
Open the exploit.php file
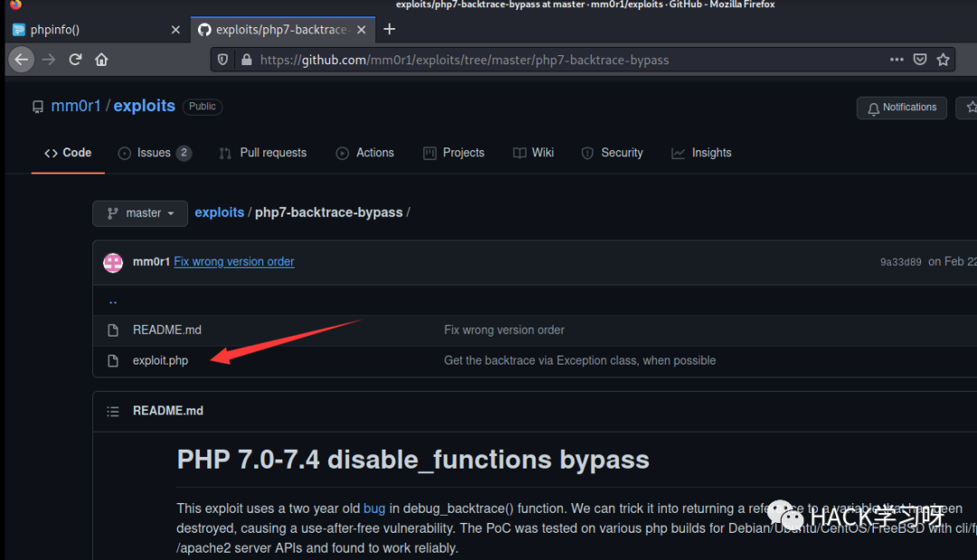[160, 361]
